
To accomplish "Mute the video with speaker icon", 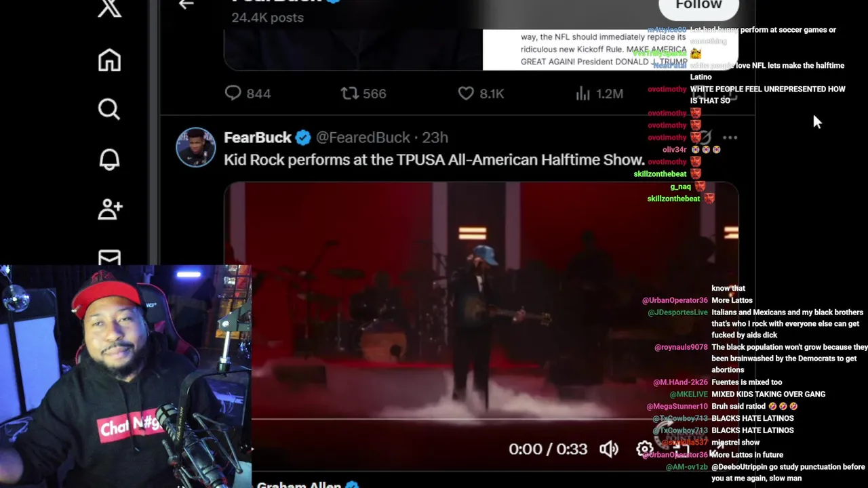I will coord(609,449).
